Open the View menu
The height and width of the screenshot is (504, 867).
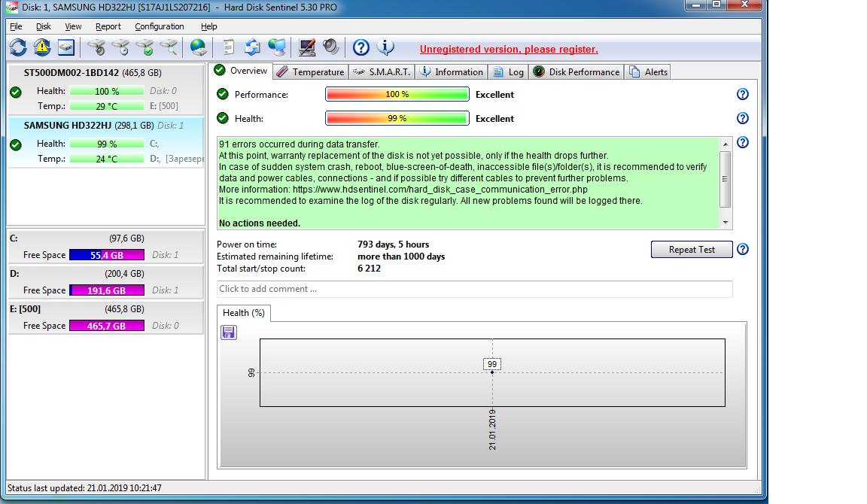pos(73,26)
